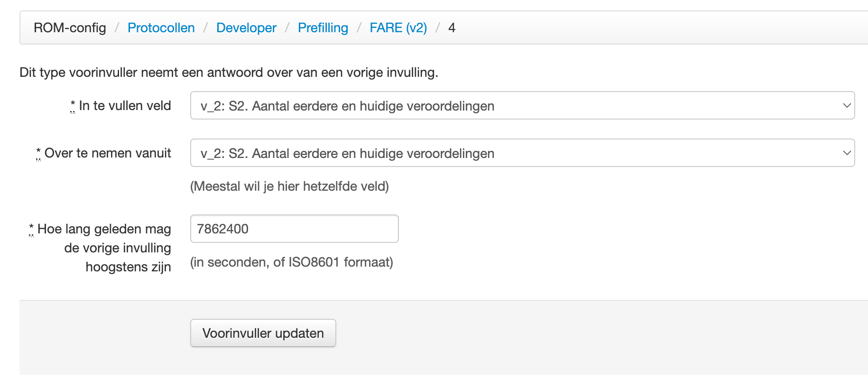
Task: Click the 'in seconden, of ISO8601 formaat' hint
Action: 291,262
